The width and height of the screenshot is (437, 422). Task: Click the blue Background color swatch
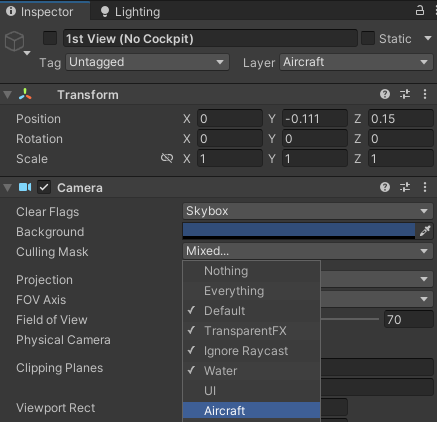point(299,231)
